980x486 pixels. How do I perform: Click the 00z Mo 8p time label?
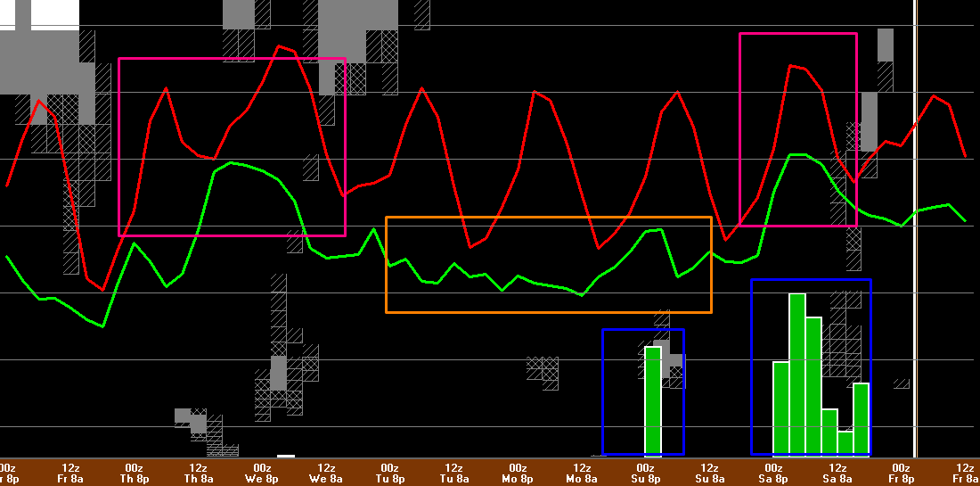(x=518, y=473)
